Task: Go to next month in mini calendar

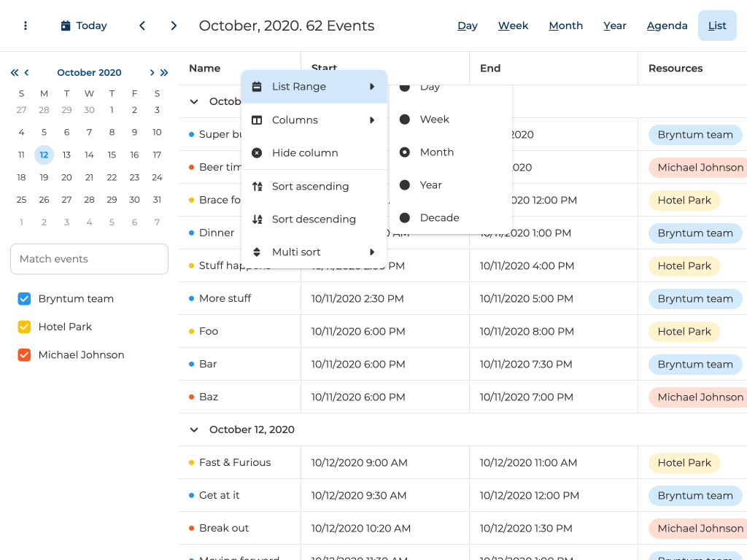Action: pyautogui.click(x=152, y=72)
